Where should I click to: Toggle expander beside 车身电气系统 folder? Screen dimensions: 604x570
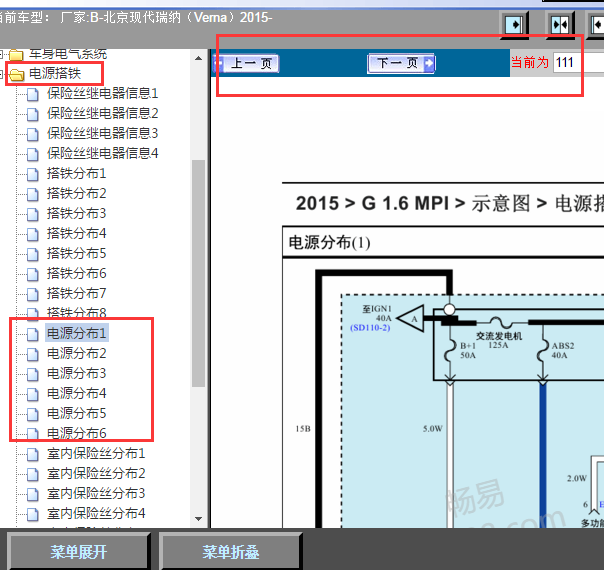[2, 54]
